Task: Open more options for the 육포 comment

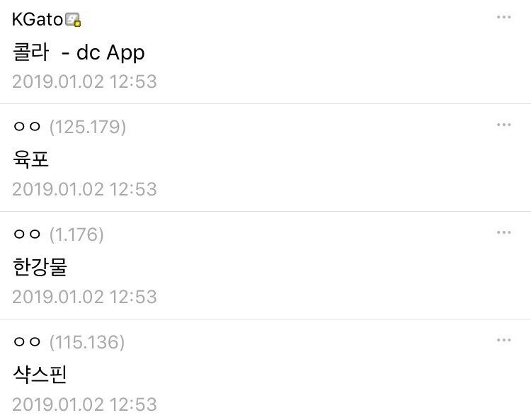Action: click(x=503, y=125)
